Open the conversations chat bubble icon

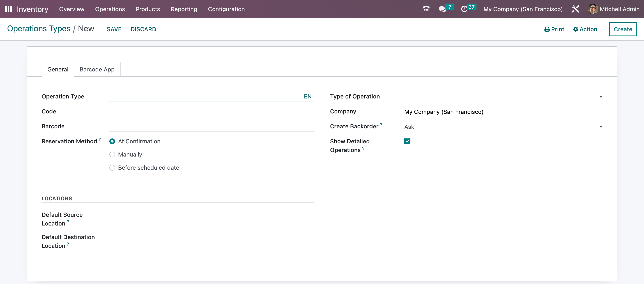coord(442,9)
